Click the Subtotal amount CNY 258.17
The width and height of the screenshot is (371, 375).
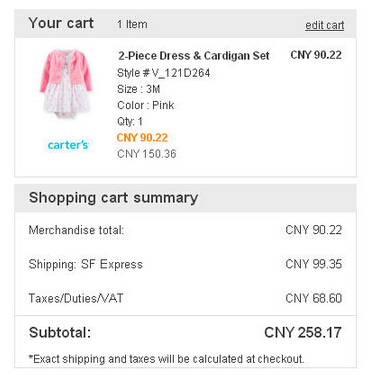click(303, 333)
